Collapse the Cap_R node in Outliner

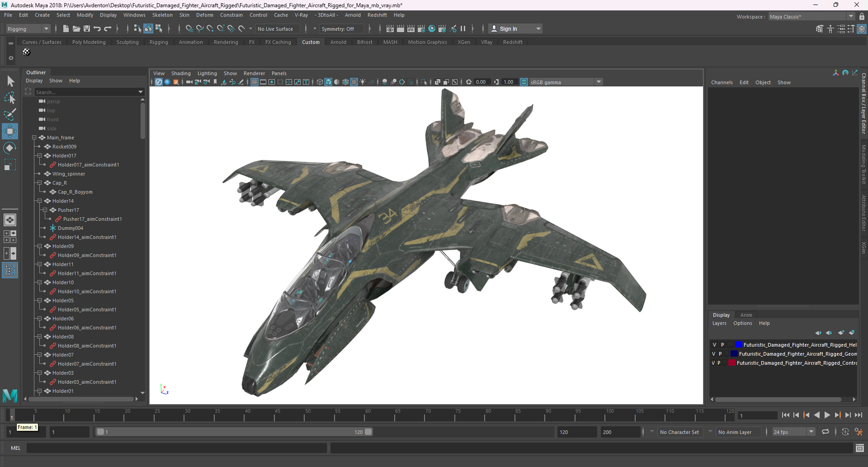click(x=39, y=183)
